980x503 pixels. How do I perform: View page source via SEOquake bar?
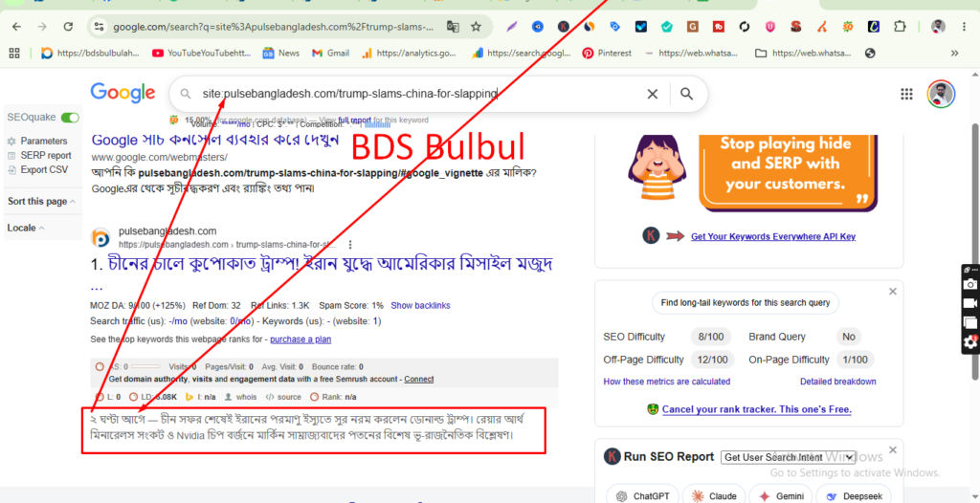pos(283,397)
